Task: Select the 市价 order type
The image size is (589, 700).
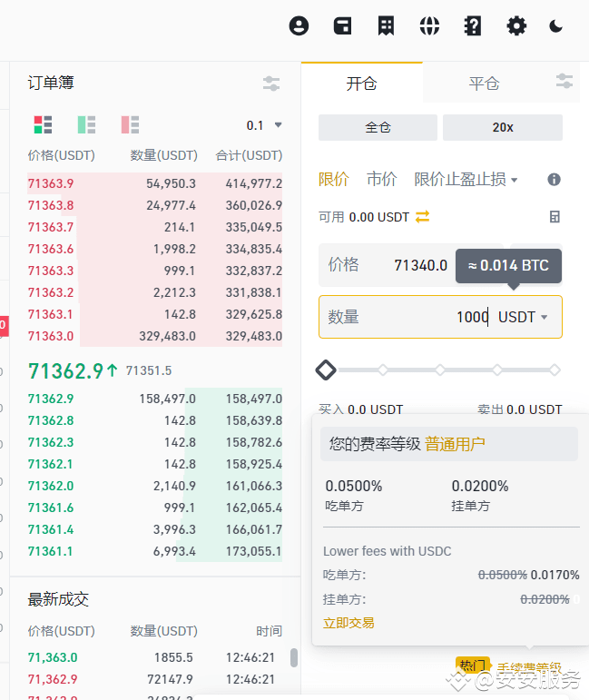Action: click(381, 180)
